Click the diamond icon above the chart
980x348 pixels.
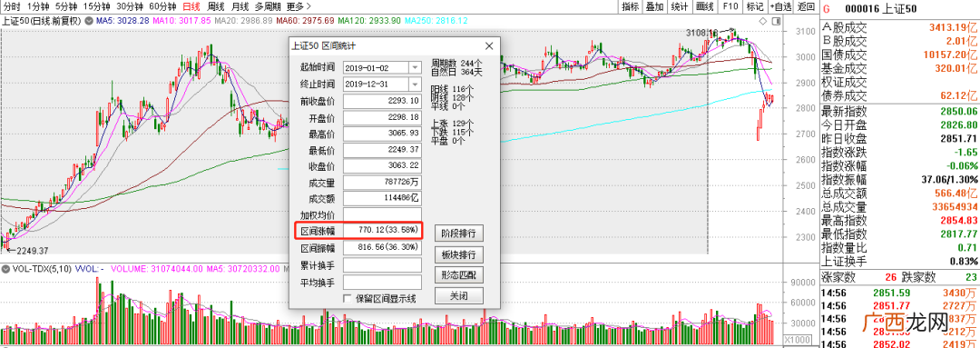pyautogui.click(x=762, y=21)
